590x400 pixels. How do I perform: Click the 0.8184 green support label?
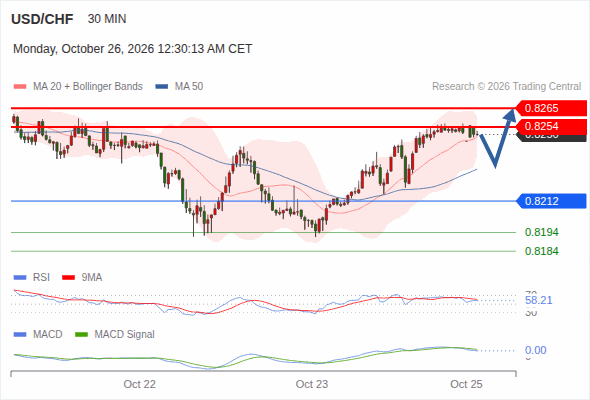(541, 251)
